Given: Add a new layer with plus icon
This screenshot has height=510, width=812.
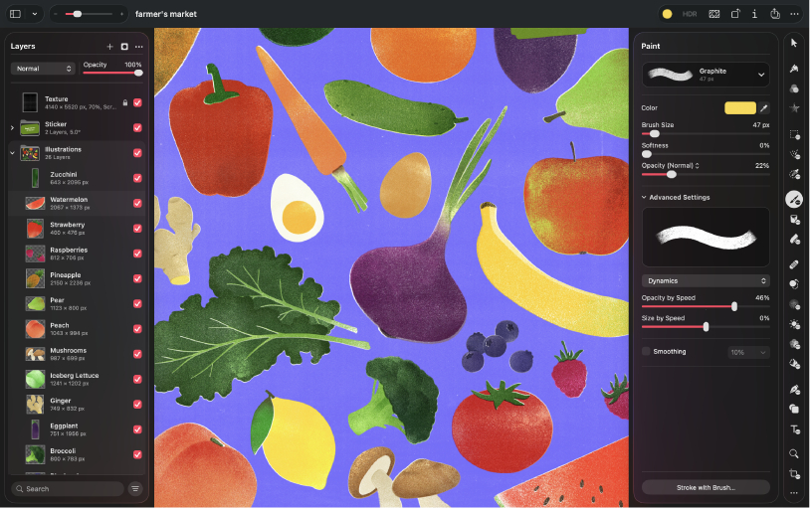Looking at the screenshot, I should [x=110, y=47].
